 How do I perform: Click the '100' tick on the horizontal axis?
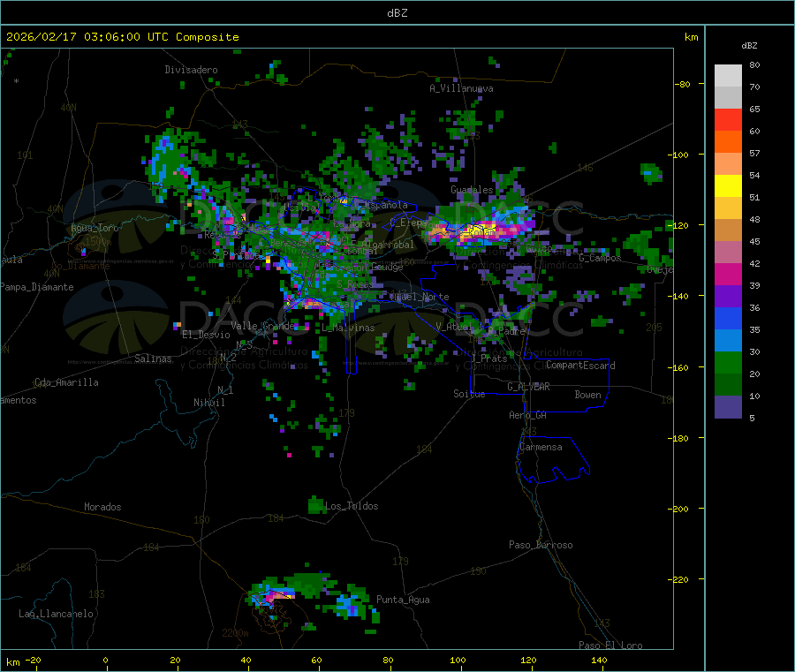(458, 660)
